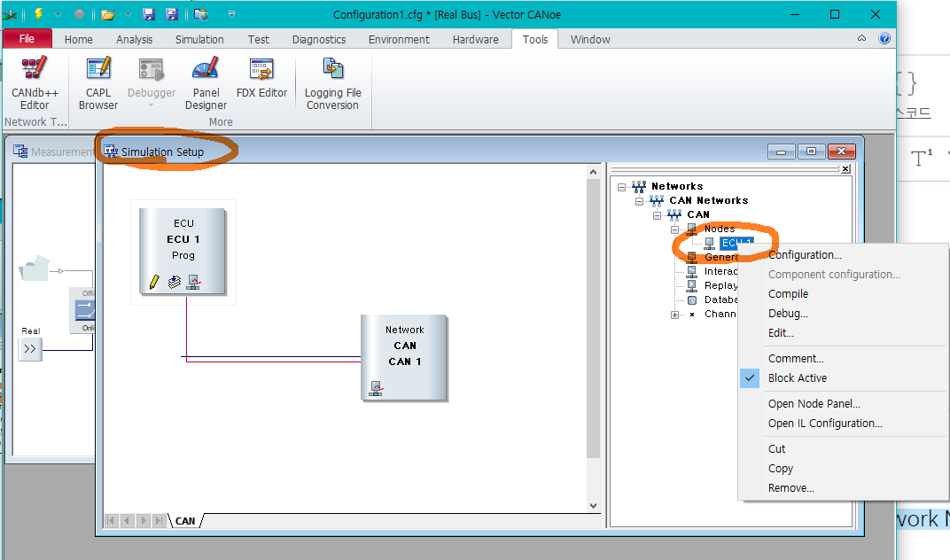Viewport: 950px width, 560px height.
Task: Click the gray stop measurement icon
Action: coord(80,14)
